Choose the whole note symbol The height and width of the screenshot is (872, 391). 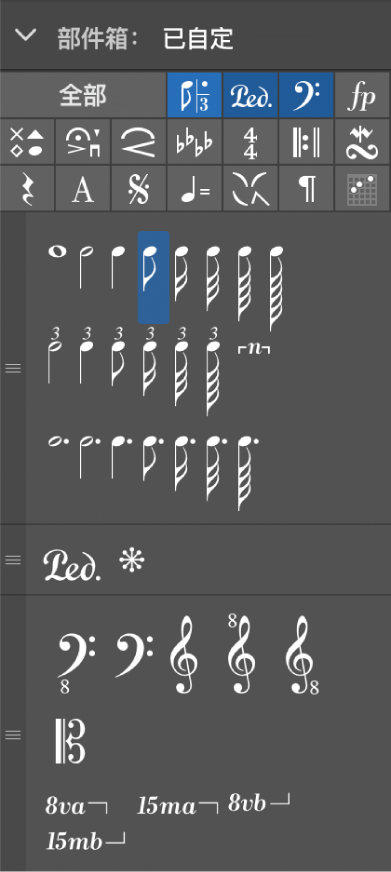coord(57,251)
